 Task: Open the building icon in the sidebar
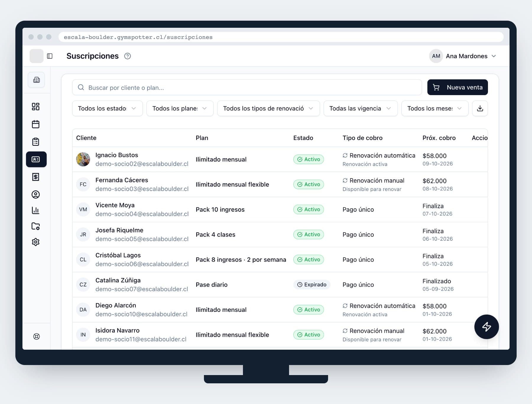(36, 80)
